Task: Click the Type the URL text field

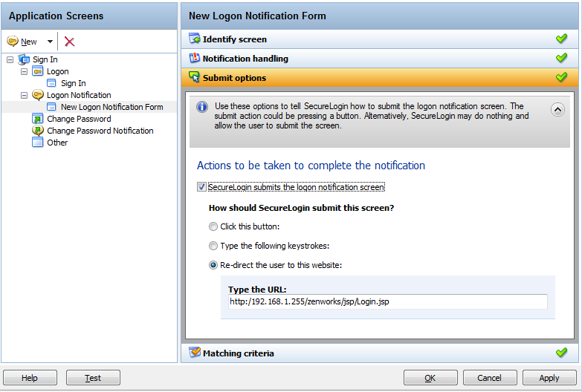Action: coord(387,301)
